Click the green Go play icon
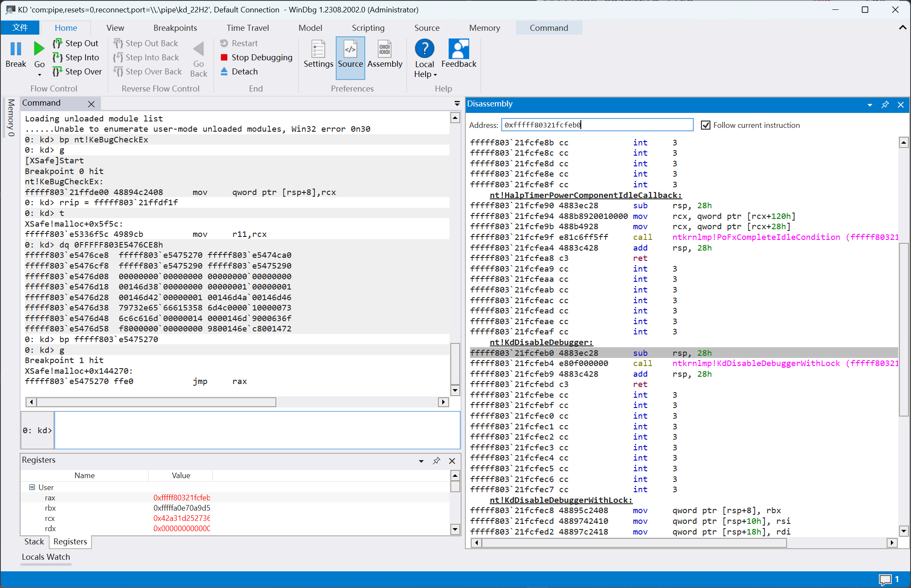The height and width of the screenshot is (588, 911). point(39,49)
